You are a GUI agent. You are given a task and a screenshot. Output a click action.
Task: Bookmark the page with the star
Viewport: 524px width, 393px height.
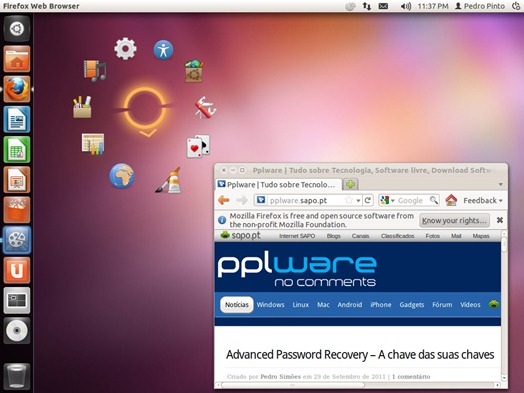pos(349,200)
